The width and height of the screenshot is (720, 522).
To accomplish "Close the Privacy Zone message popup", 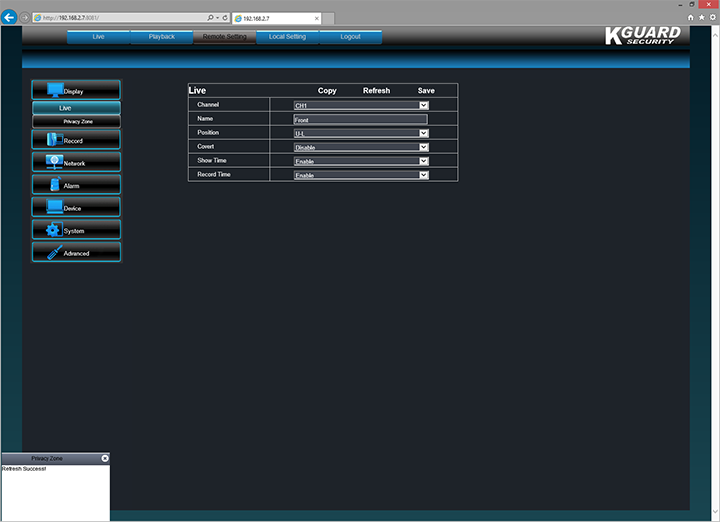I will click(x=105, y=458).
